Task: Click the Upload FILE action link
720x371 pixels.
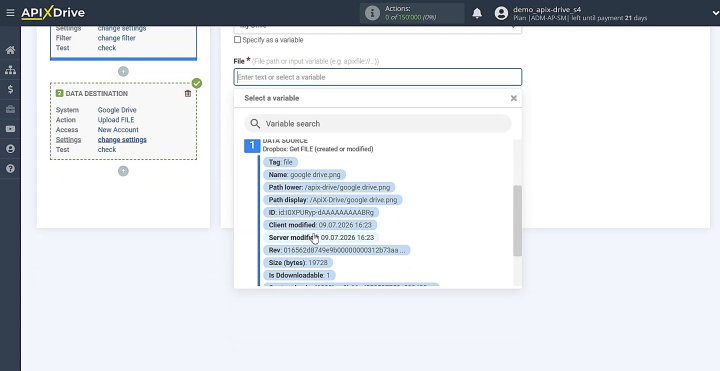Action: [116, 120]
